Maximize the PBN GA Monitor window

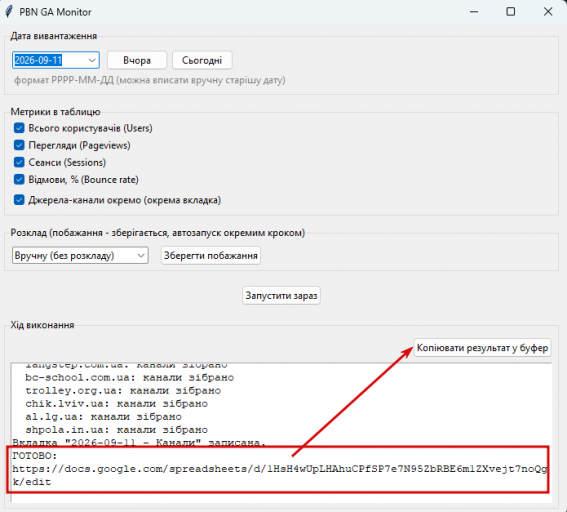(511, 12)
